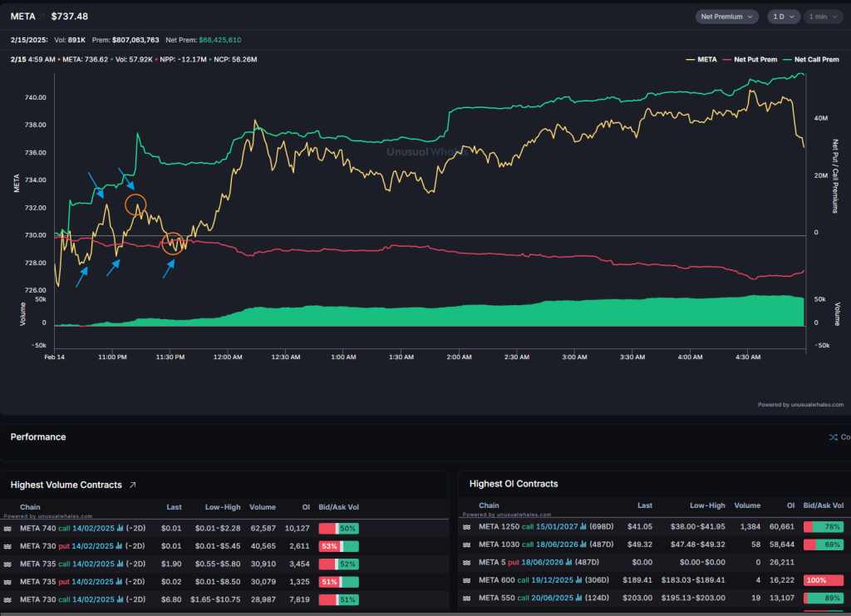Toggle META series in chart legend
Screen dimensions: 851x616
pos(701,60)
